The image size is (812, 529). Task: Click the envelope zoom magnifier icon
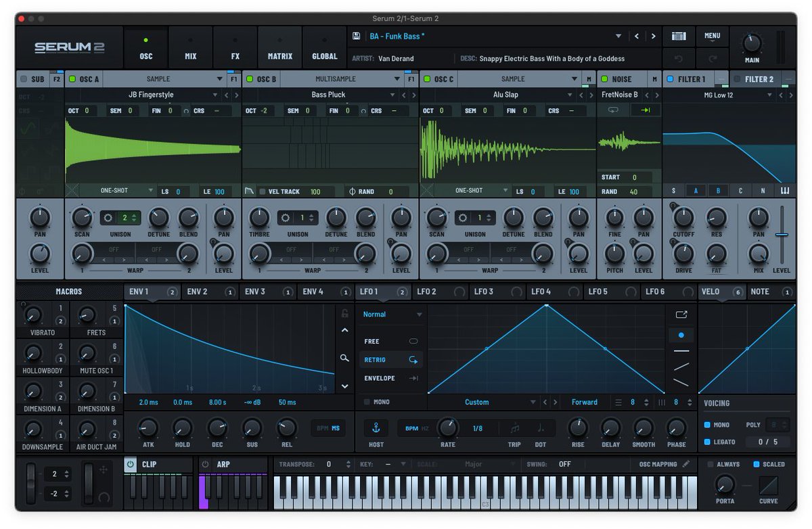[x=344, y=358]
